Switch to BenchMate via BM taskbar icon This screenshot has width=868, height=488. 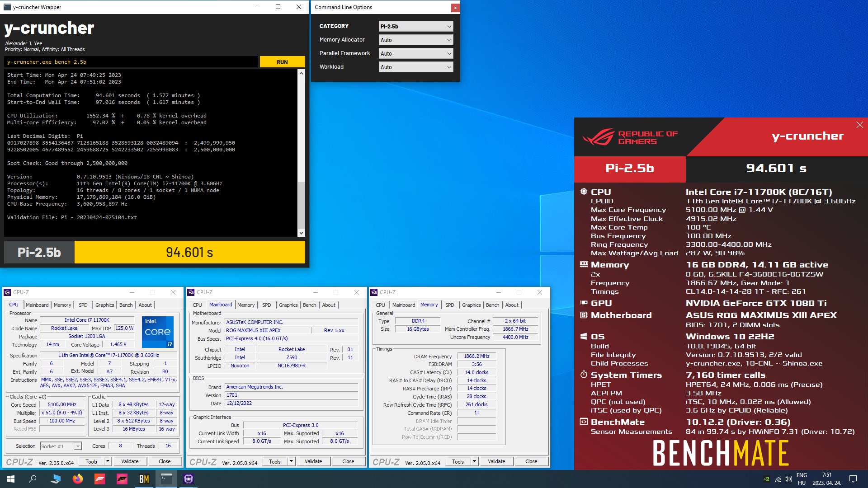pyautogui.click(x=144, y=479)
